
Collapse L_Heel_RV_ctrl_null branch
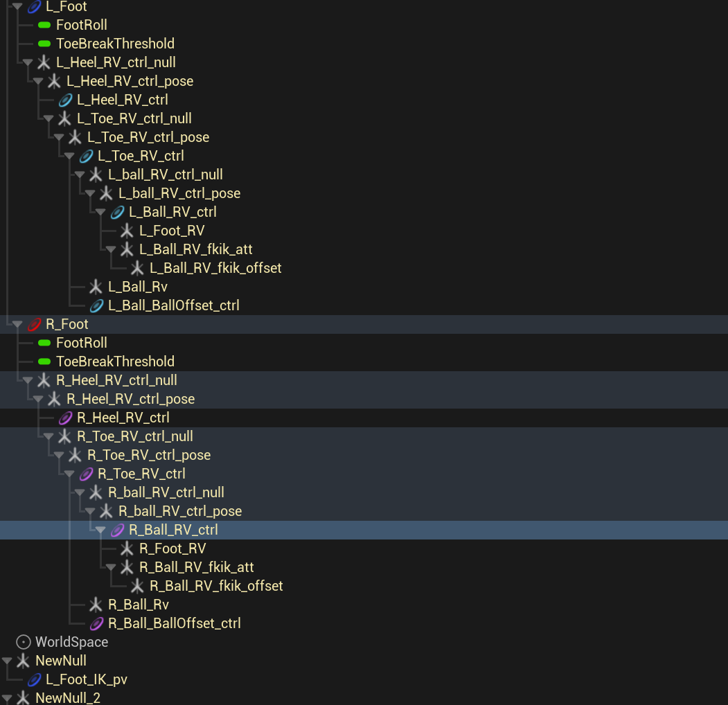click(28, 62)
